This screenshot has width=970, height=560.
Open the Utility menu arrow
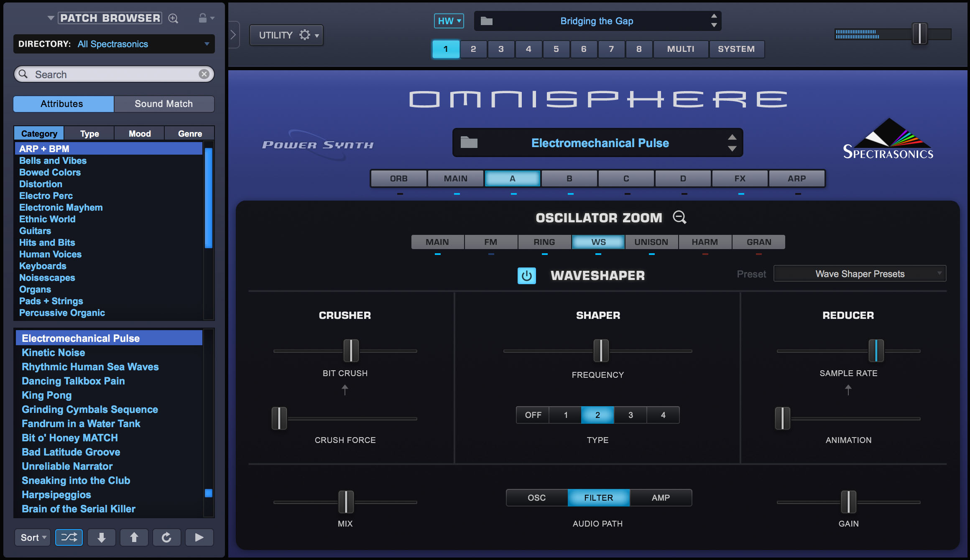pos(317,36)
